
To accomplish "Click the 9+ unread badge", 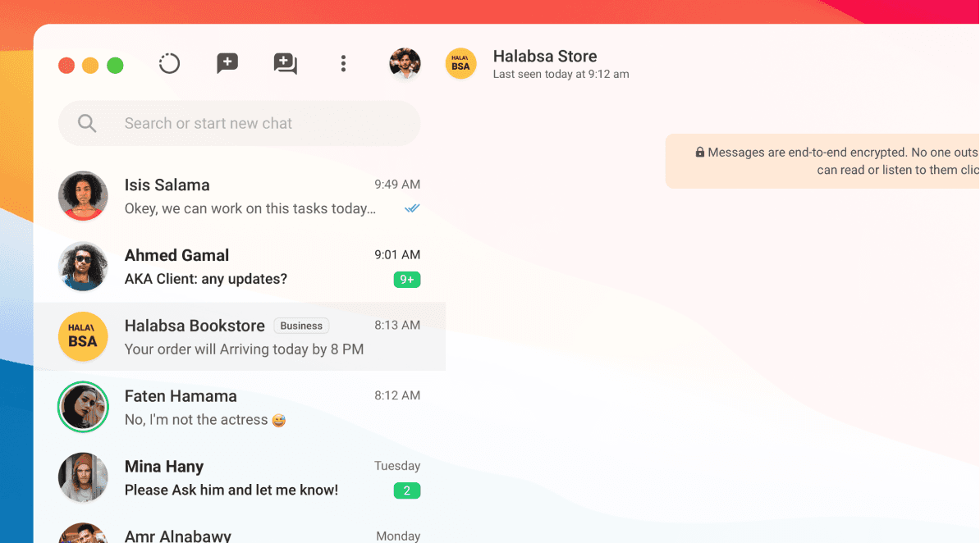I will coord(407,280).
